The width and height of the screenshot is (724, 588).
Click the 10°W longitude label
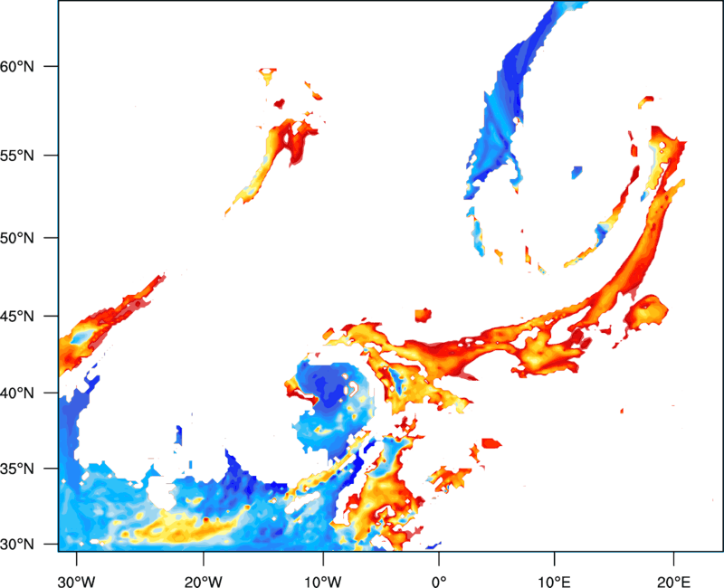tap(323, 582)
